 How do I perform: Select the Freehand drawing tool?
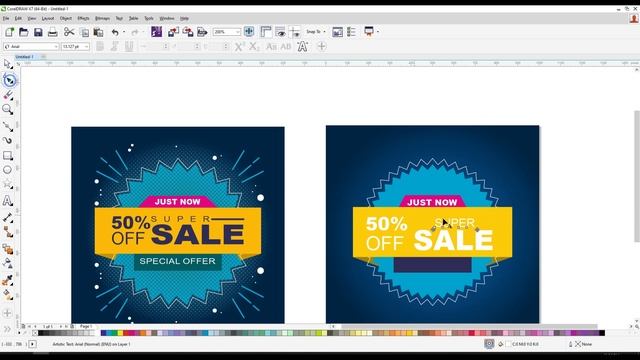tap(8, 127)
